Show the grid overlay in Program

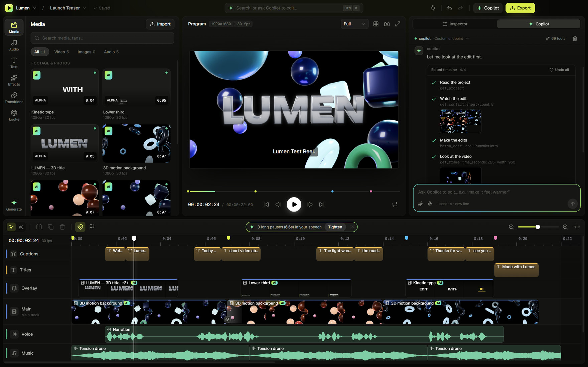point(376,24)
